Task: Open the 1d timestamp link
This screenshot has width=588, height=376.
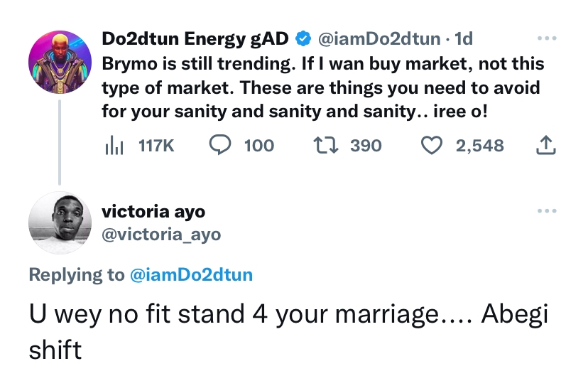Action: [x=464, y=37]
